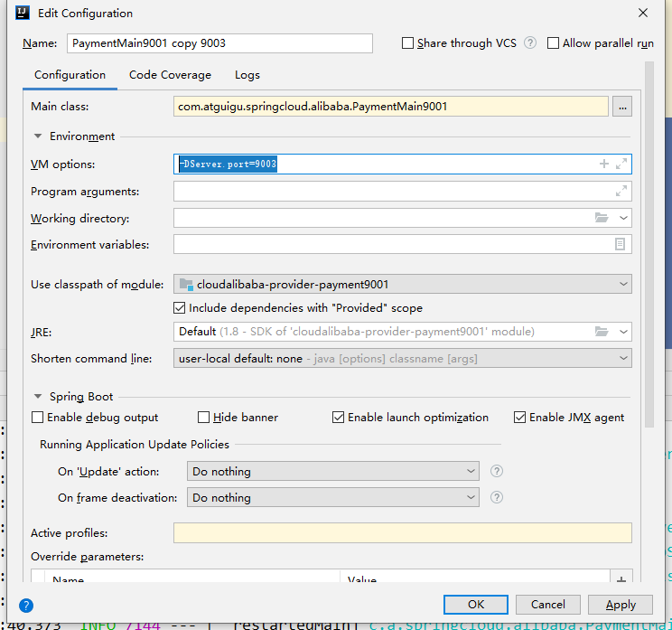
Task: Open help for Share through VCS
Action: click(x=530, y=42)
